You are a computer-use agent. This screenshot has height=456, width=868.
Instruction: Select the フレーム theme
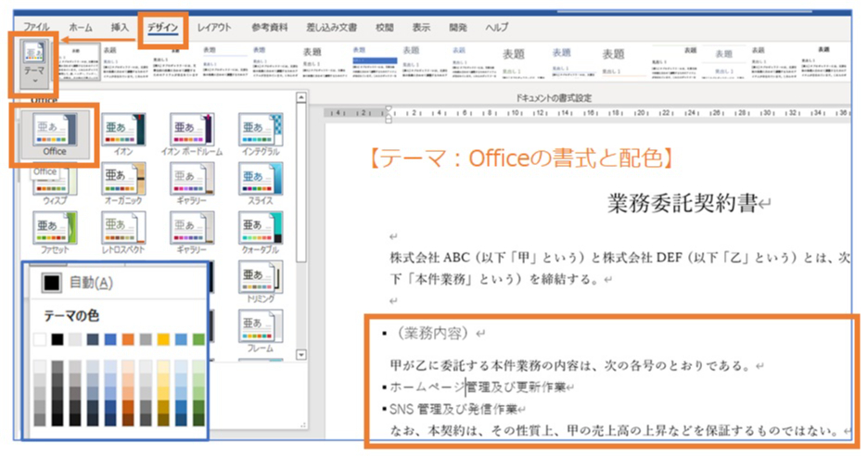pos(261,331)
